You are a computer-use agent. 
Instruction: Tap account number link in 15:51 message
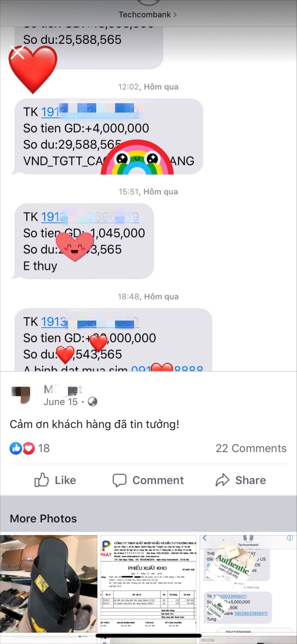[90, 217]
